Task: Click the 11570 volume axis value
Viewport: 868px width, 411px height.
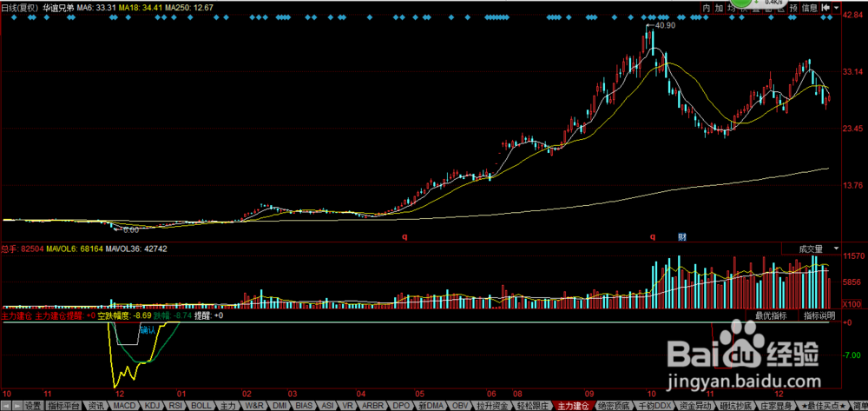Action: point(853,256)
